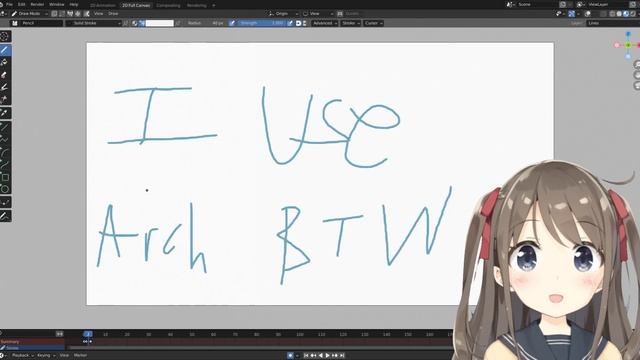640x360 pixels.
Task: Open the timeline editor type icon
Action: tap(2, 356)
